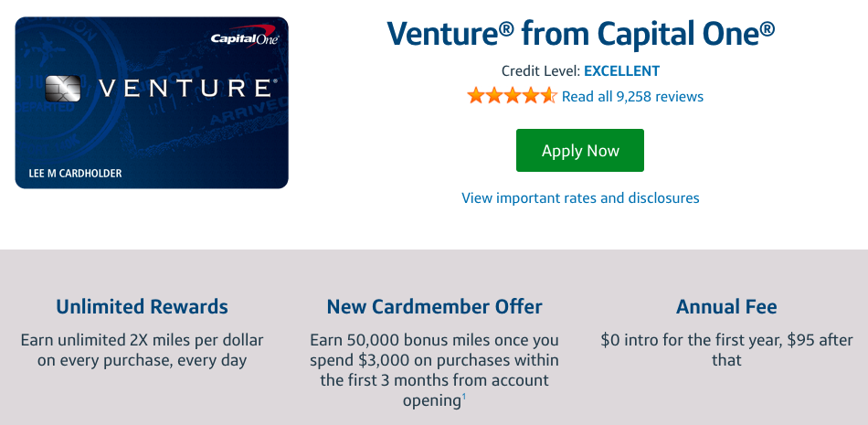Click the Annual Fee heading
868x425 pixels.
click(x=726, y=306)
